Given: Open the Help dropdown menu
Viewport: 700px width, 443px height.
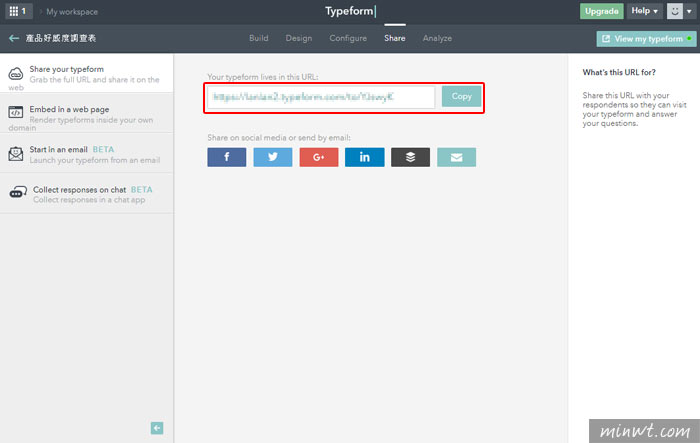Looking at the screenshot, I should click(x=644, y=11).
